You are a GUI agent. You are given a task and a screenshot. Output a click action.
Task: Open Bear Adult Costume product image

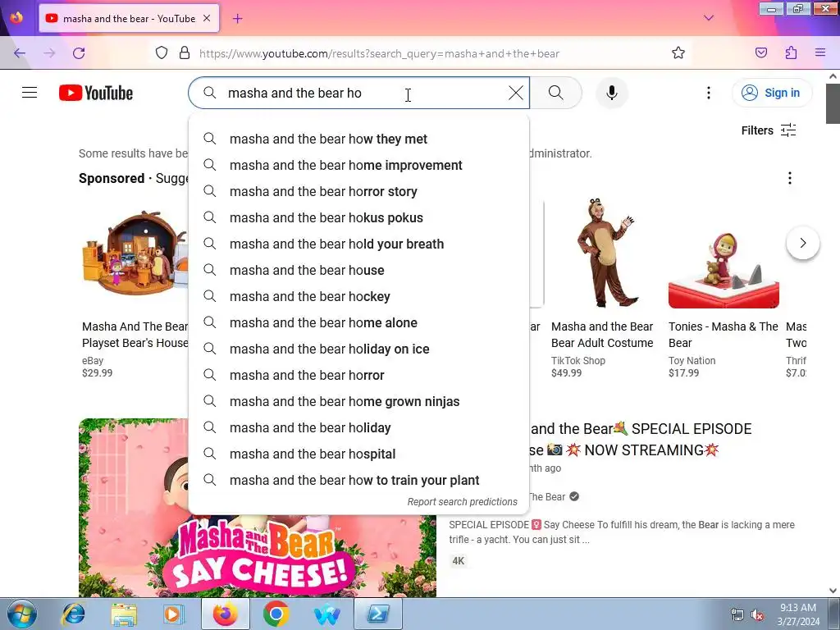click(x=605, y=253)
